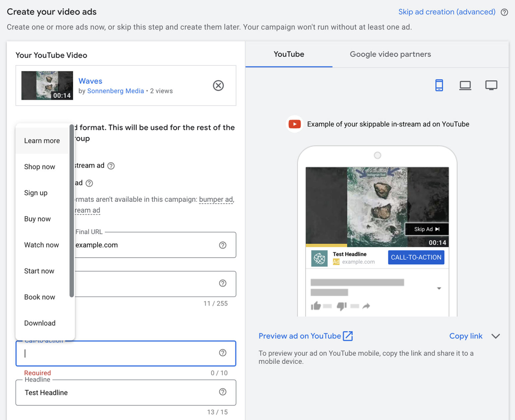The width and height of the screenshot is (515, 420).
Task: Select the mobile phone preview icon
Action: tap(439, 85)
